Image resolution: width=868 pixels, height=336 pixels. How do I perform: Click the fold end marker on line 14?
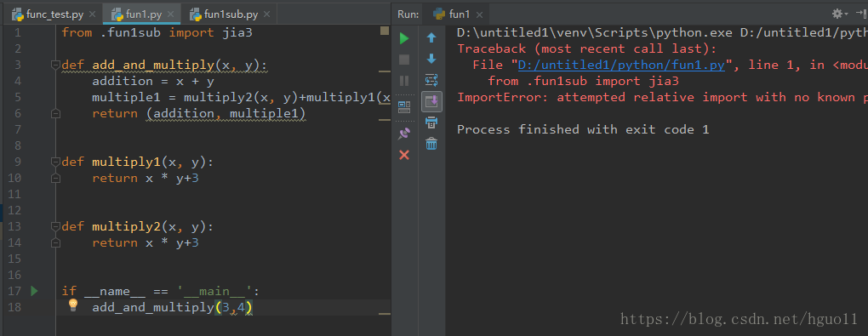[54, 243]
